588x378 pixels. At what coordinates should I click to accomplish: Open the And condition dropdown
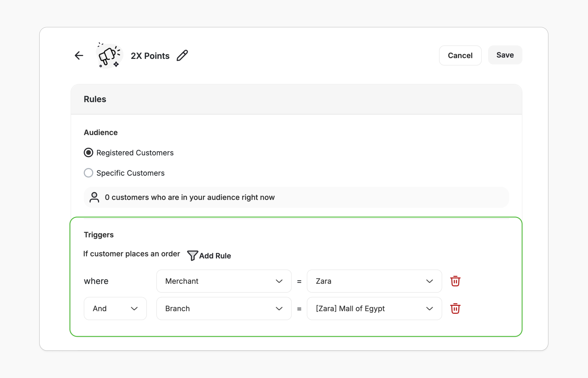115,309
